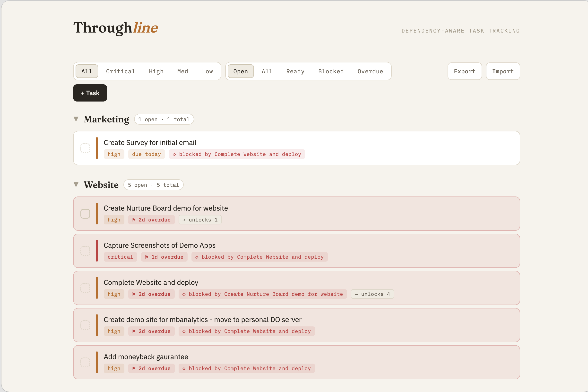Check off Capture Screenshots of Demo Apps
Screen dimensions: 588x392
pos(85,251)
